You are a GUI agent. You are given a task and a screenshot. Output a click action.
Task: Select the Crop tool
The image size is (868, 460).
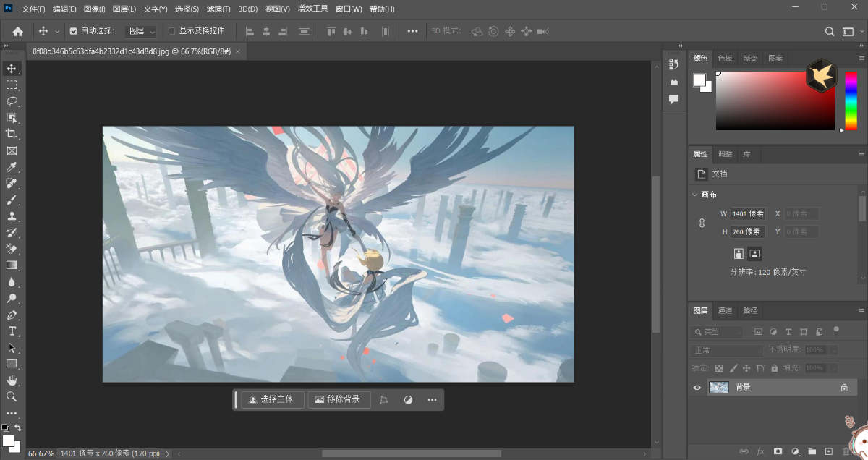pyautogui.click(x=12, y=134)
